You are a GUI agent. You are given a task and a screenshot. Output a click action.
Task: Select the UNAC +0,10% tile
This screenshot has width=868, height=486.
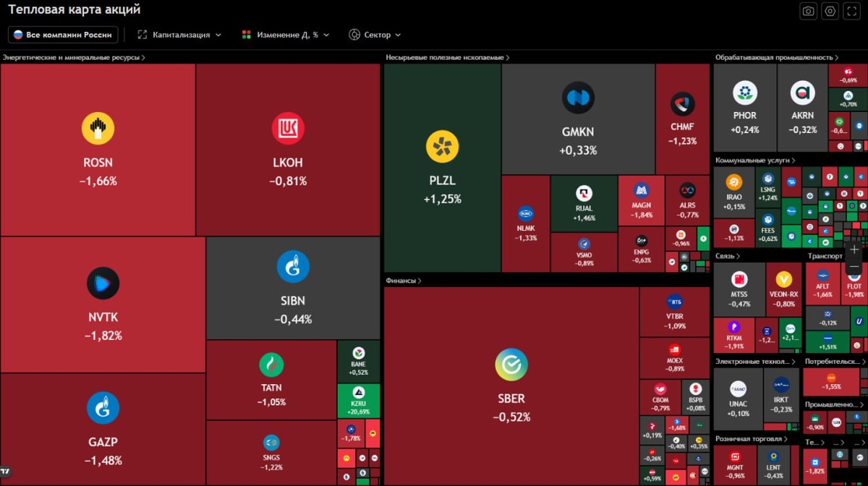coord(739,399)
